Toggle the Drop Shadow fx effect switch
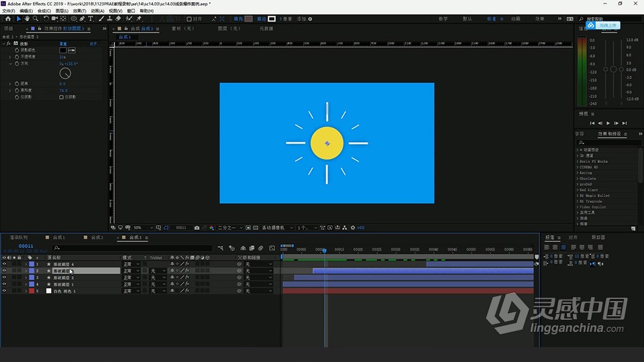The height and width of the screenshot is (362, 644). coord(9,44)
